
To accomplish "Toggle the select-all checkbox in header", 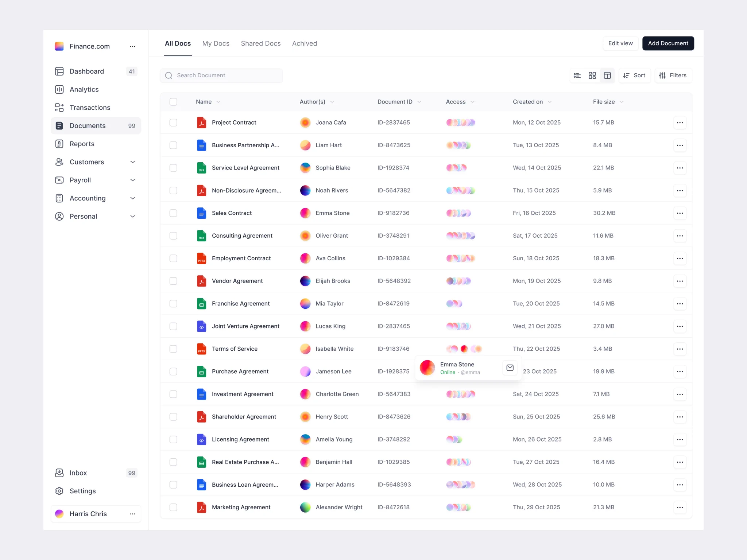I will [173, 102].
